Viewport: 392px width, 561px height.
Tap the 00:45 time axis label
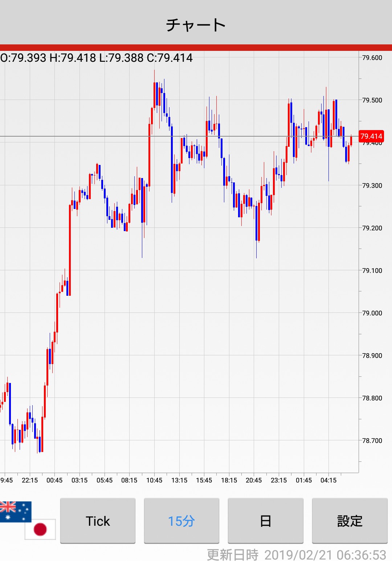coord(54,480)
